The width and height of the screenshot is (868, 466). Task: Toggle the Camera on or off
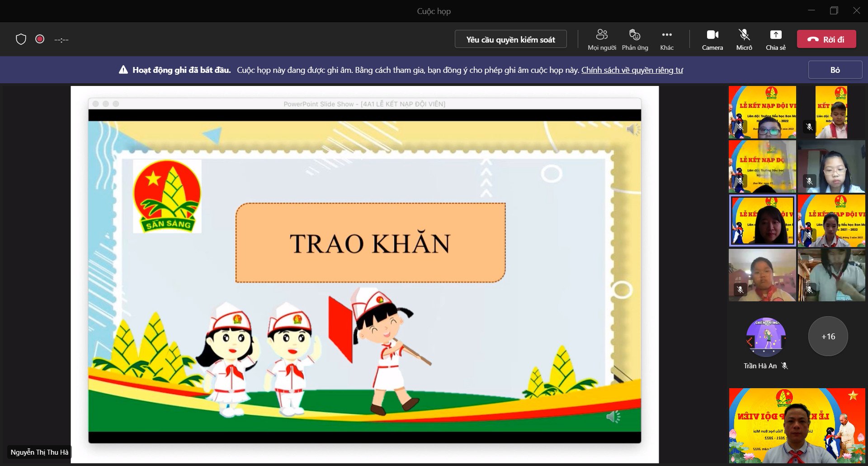[712, 39]
